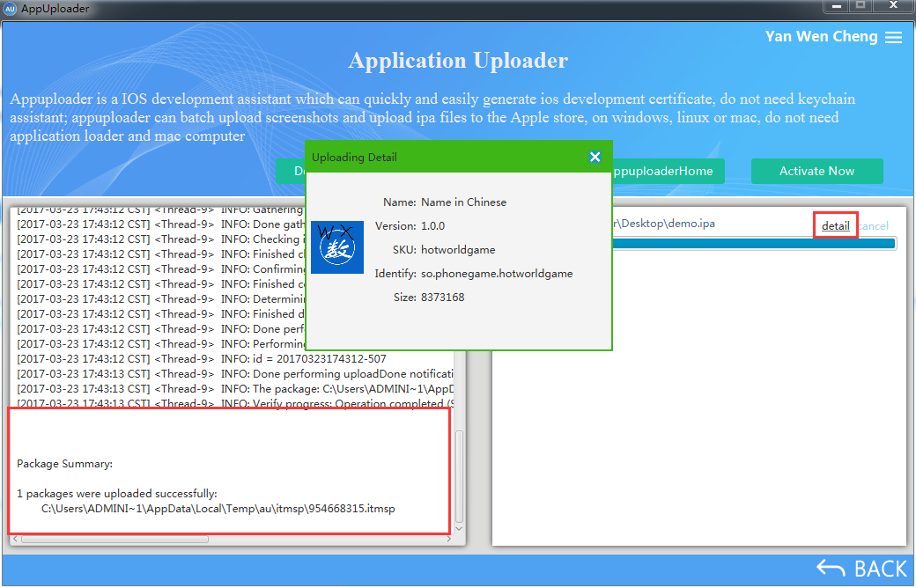This screenshot has width=916, height=588.
Task: Click log line 'Done performing uploadDone notification'
Action: click(x=235, y=374)
